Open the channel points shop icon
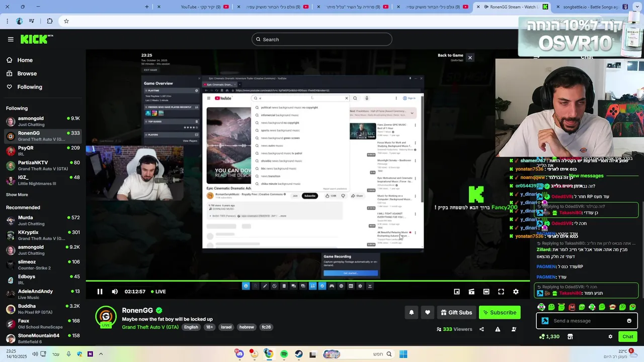The image size is (644, 362). click(570, 336)
